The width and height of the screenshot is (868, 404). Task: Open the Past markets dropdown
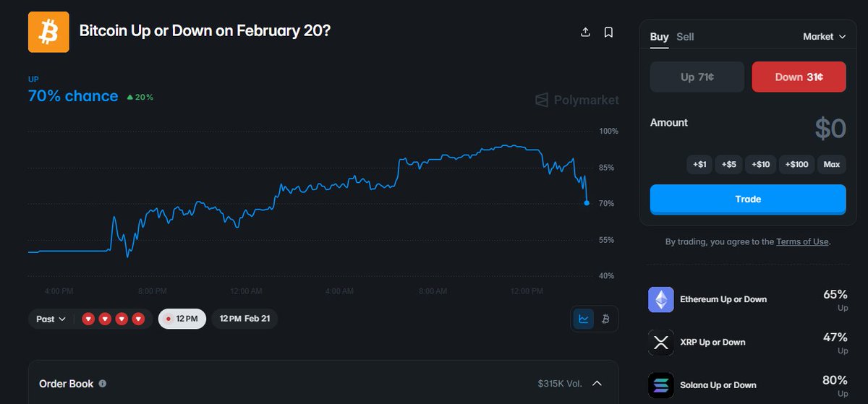pos(51,319)
